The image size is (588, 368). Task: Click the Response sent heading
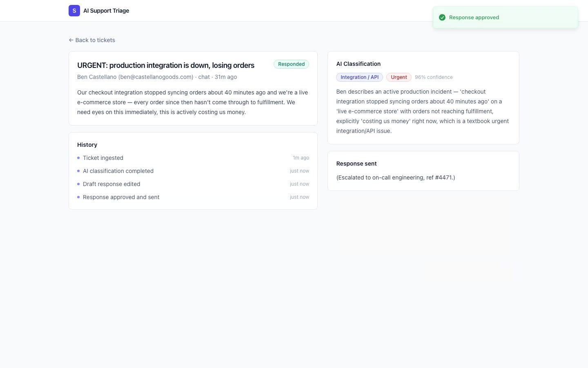click(x=356, y=164)
